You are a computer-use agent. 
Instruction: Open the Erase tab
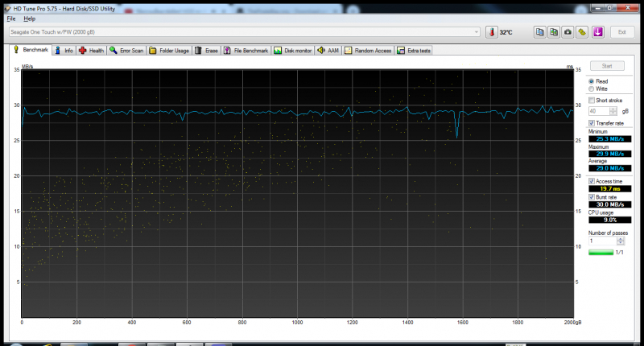coord(207,51)
